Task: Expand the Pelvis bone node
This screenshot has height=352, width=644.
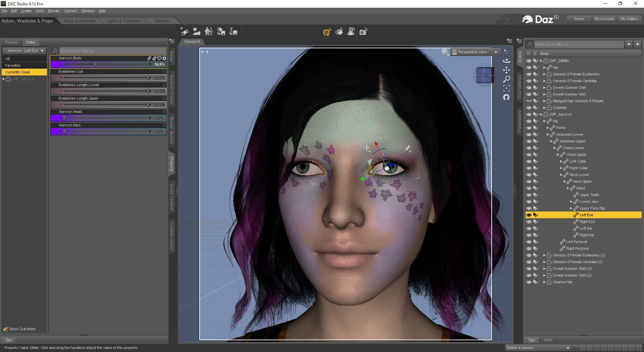Action: [x=547, y=128]
